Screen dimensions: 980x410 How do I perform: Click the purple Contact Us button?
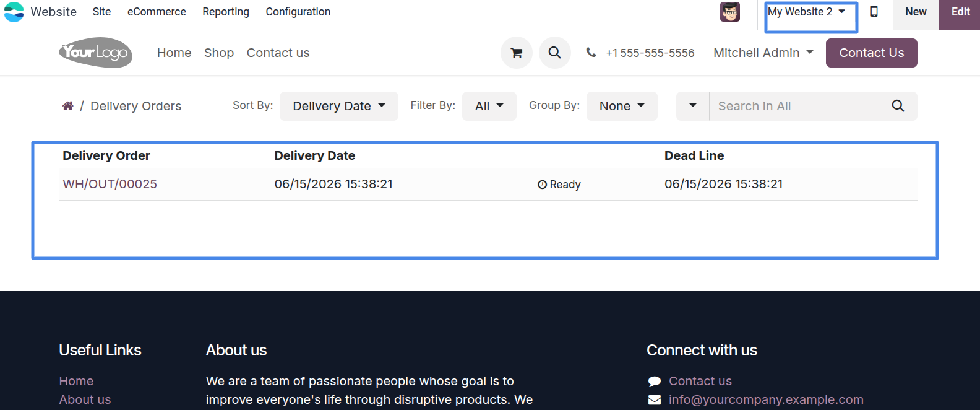click(x=872, y=53)
